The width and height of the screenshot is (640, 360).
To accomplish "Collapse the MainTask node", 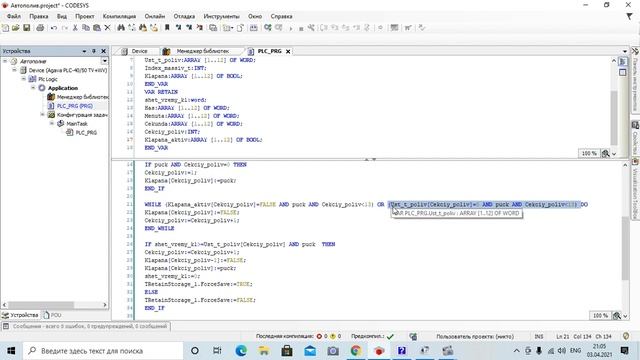I will (x=52, y=124).
